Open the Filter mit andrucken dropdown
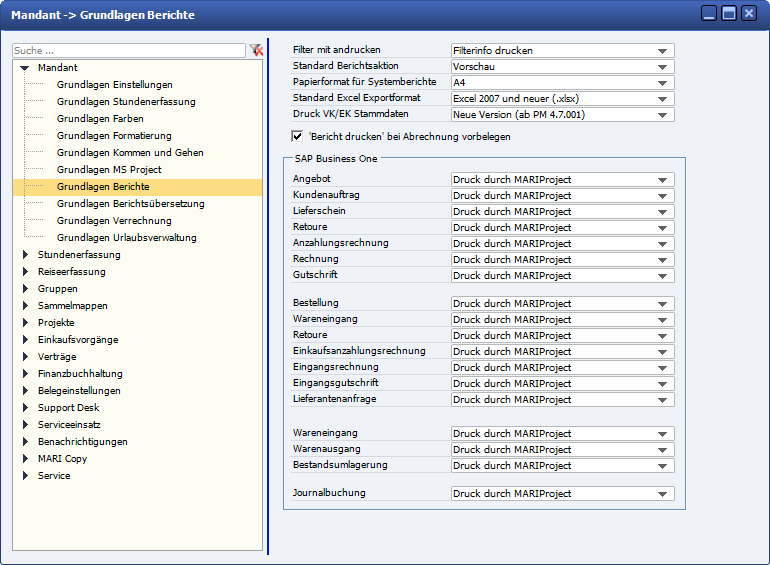The height and width of the screenshot is (565, 770). 662,51
